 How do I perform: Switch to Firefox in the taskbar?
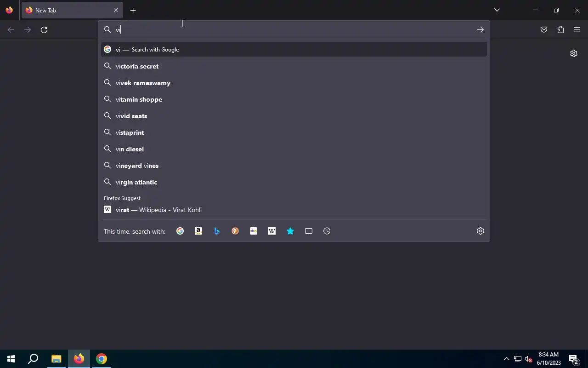click(x=79, y=359)
